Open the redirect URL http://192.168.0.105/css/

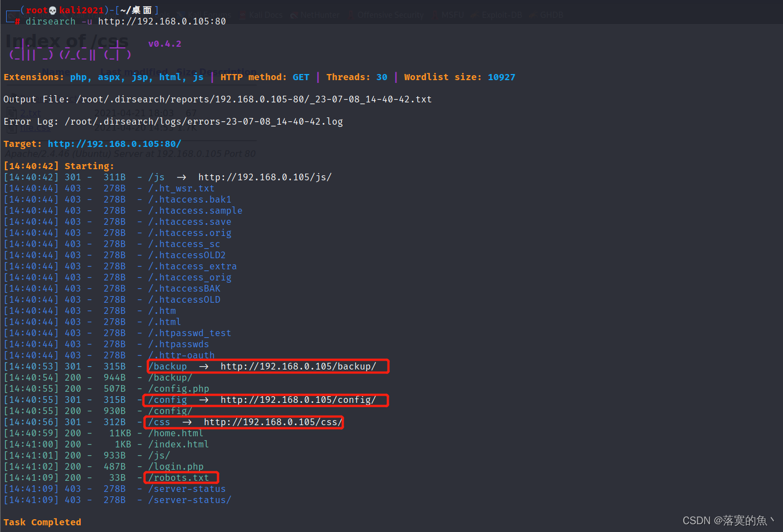tap(273, 422)
